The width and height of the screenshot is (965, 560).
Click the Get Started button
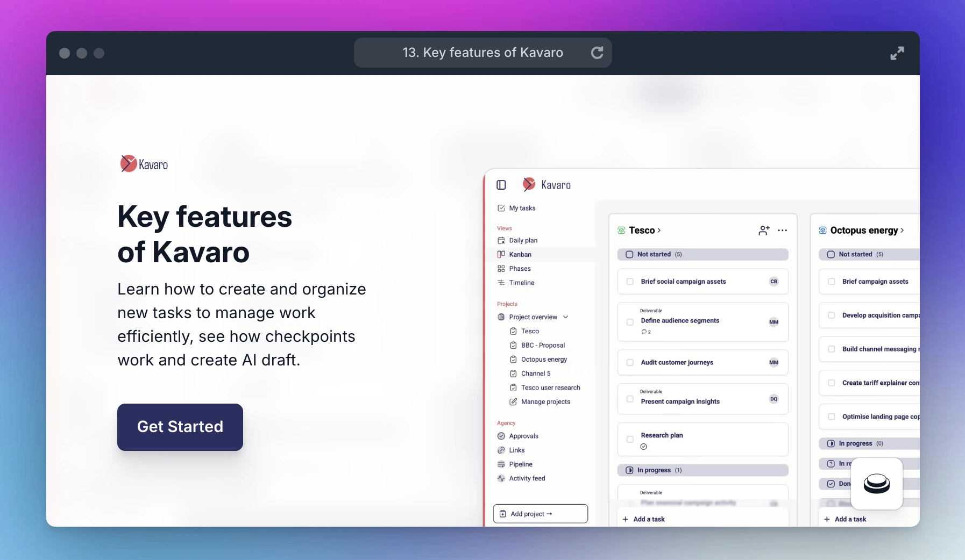coord(180,427)
